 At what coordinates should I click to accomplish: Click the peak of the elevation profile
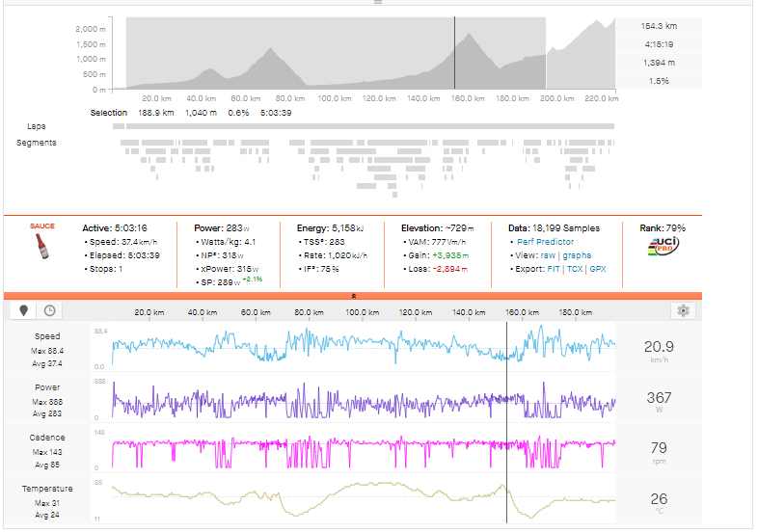click(x=472, y=38)
